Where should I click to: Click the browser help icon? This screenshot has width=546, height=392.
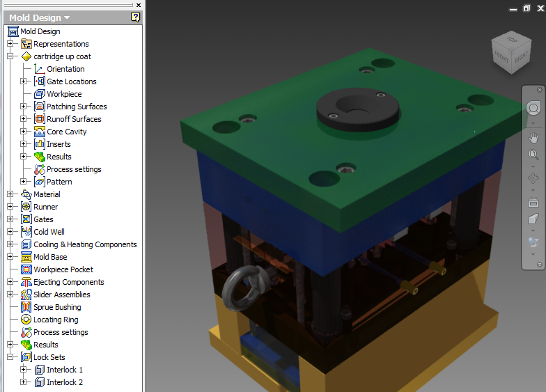[135, 17]
